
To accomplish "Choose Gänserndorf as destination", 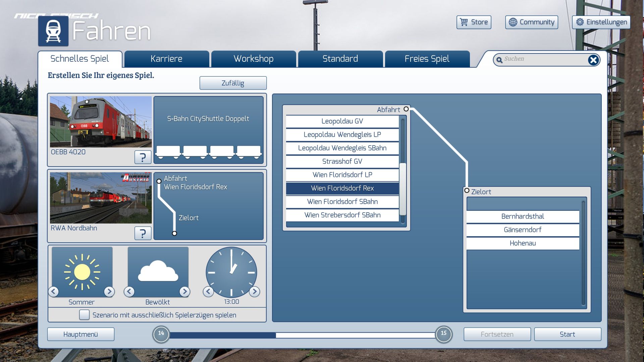I will (x=522, y=230).
